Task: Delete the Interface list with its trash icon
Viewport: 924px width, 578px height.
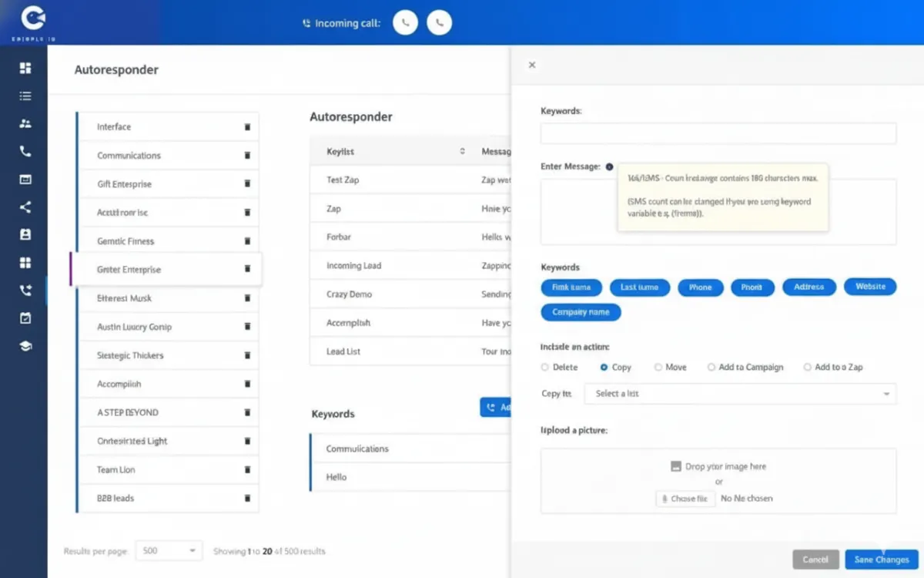Action: point(247,127)
